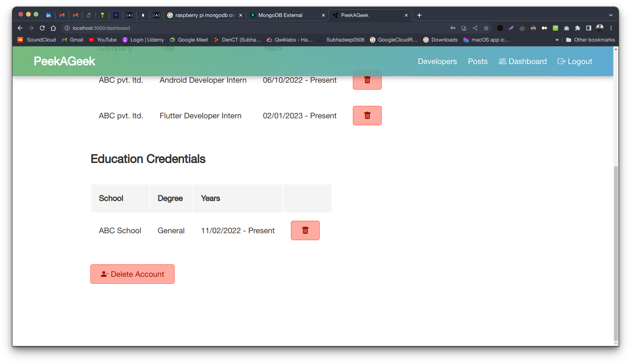Close the raspberry pi mongodb tab
631x364 pixels.
coord(241,15)
